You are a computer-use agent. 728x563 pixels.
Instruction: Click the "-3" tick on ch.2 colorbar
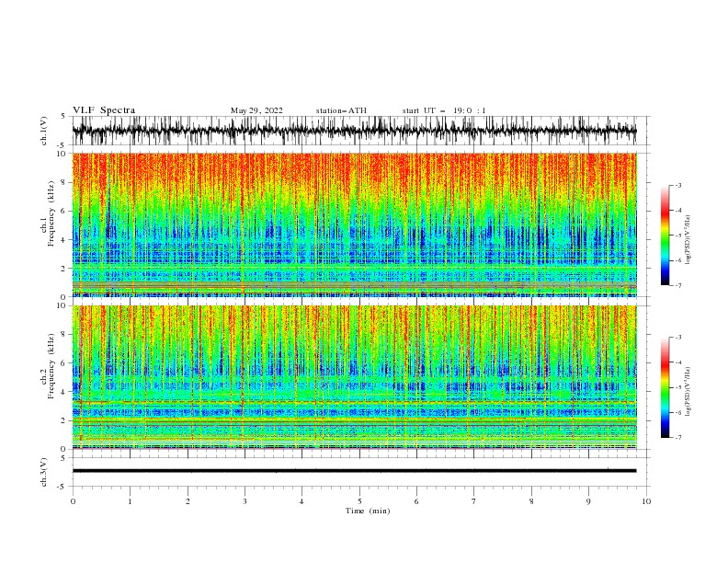click(x=678, y=338)
